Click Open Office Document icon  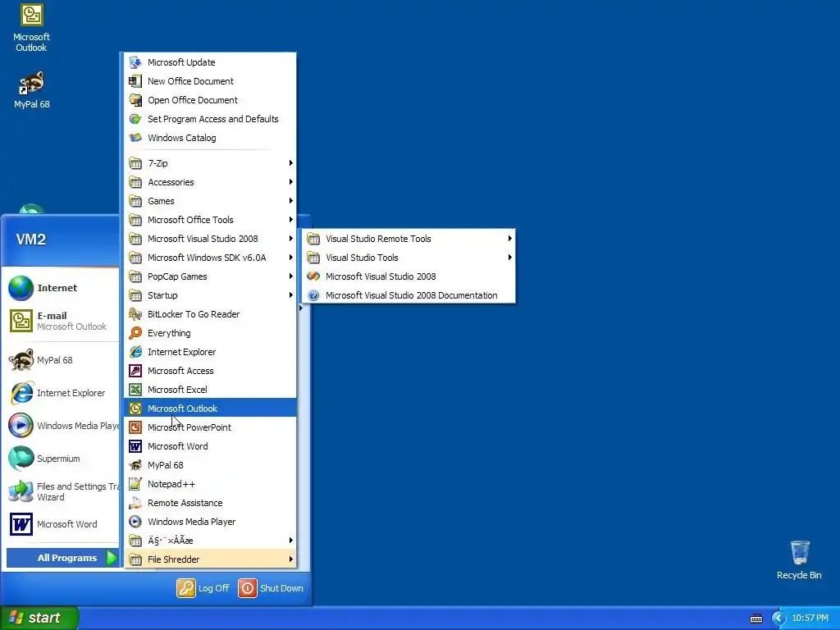tap(135, 100)
